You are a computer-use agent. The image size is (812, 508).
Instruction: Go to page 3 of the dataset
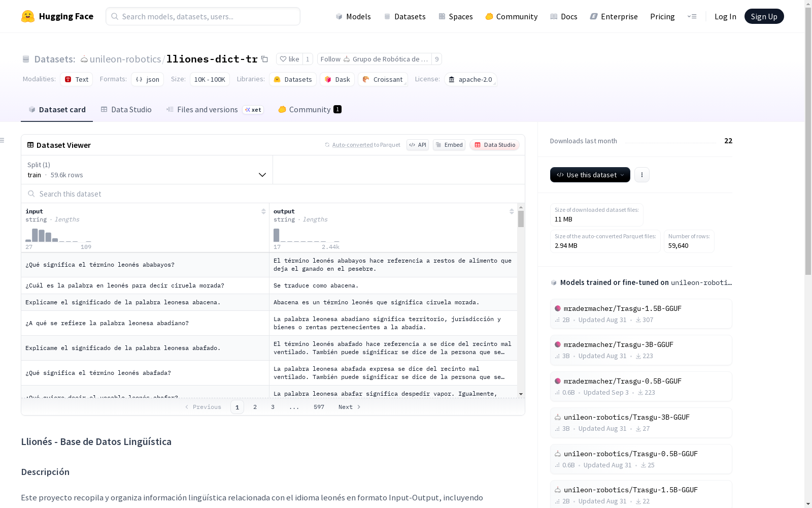[273, 407]
